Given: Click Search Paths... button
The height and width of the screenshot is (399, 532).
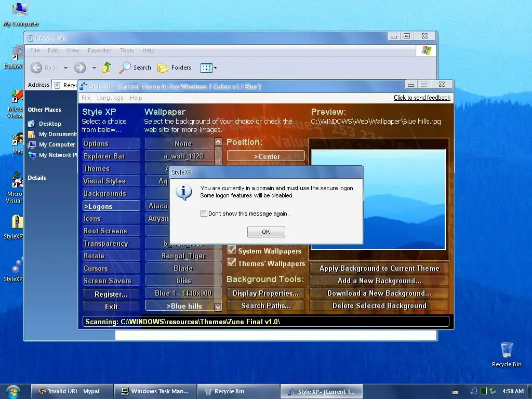Looking at the screenshot, I should pyautogui.click(x=266, y=305).
